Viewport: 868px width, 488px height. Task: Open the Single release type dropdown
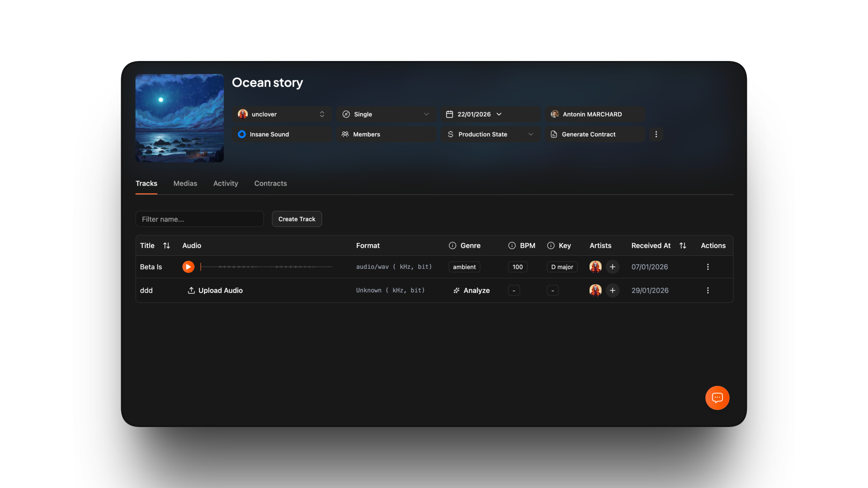(x=386, y=114)
